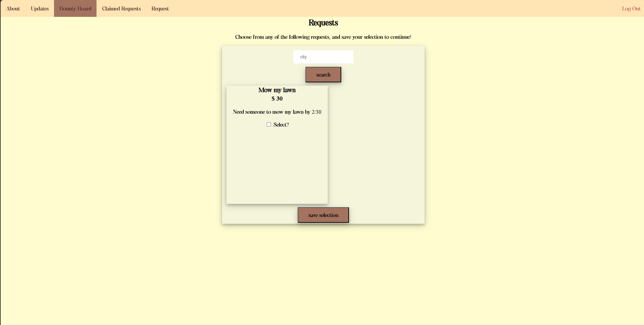The image size is (644, 325).
Task: Click the "Select?" label text
Action: [x=281, y=125]
